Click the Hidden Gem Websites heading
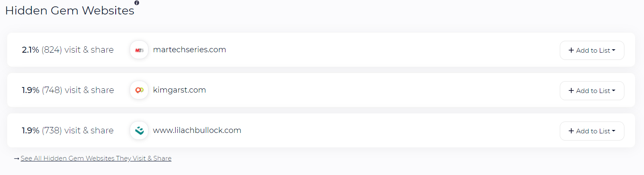 70,11
